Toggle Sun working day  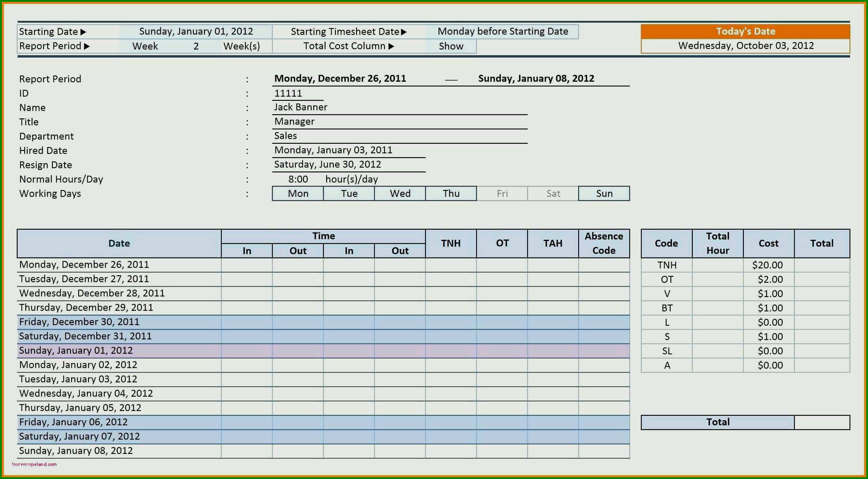click(x=604, y=194)
